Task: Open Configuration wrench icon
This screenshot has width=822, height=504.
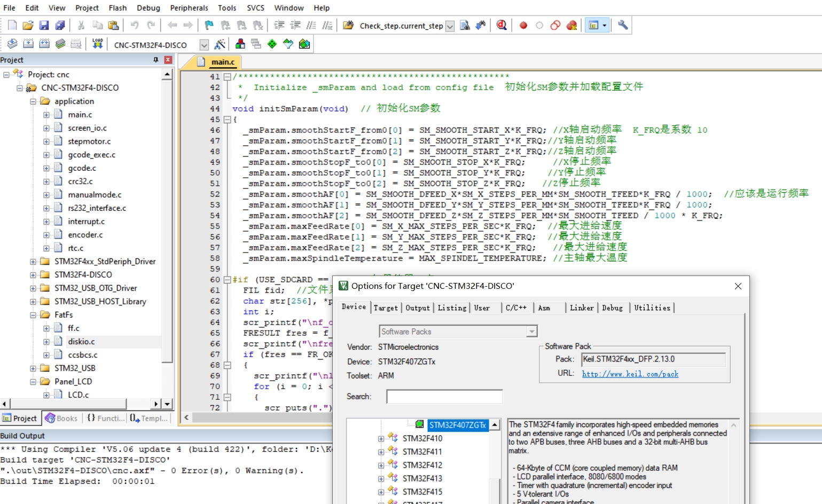Action: [623, 25]
